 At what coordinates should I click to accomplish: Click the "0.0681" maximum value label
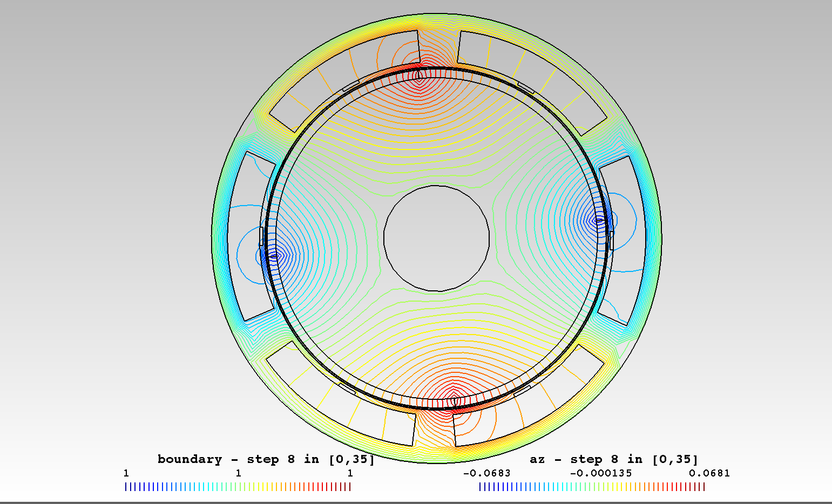[711, 473]
